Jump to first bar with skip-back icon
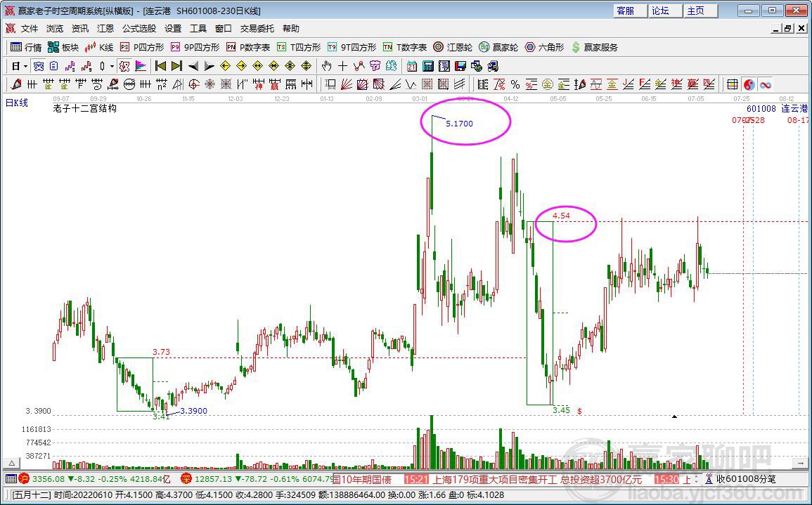The height and width of the screenshot is (505, 812). [160, 66]
